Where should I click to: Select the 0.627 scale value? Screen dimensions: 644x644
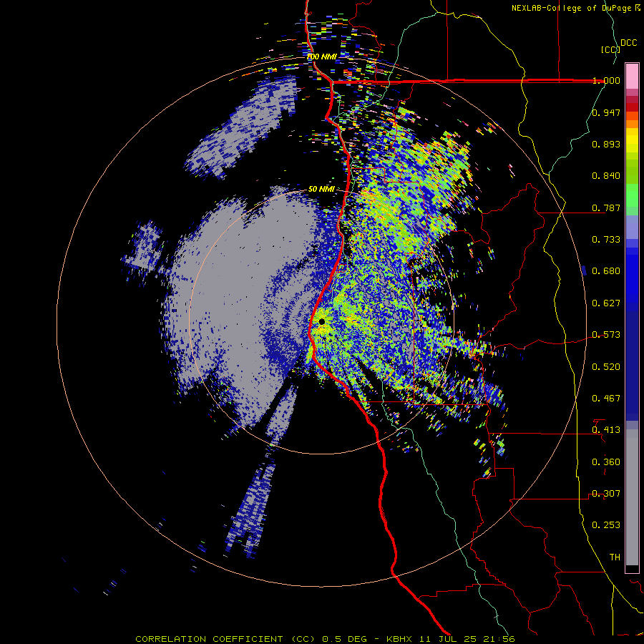[x=606, y=303]
